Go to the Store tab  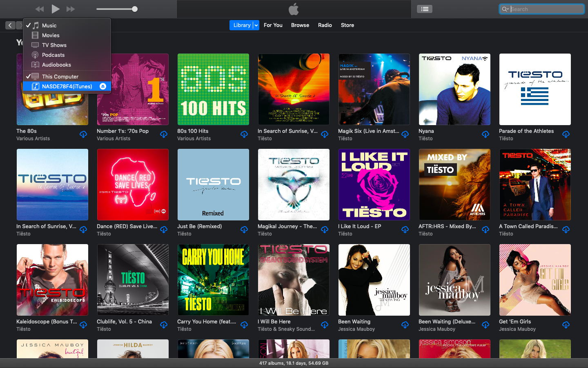click(347, 25)
